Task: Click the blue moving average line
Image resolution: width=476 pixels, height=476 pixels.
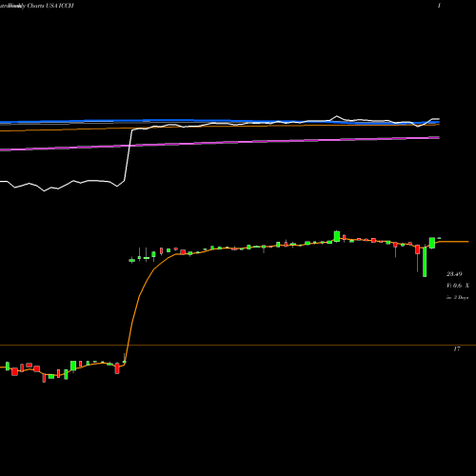Action: pos(220,121)
